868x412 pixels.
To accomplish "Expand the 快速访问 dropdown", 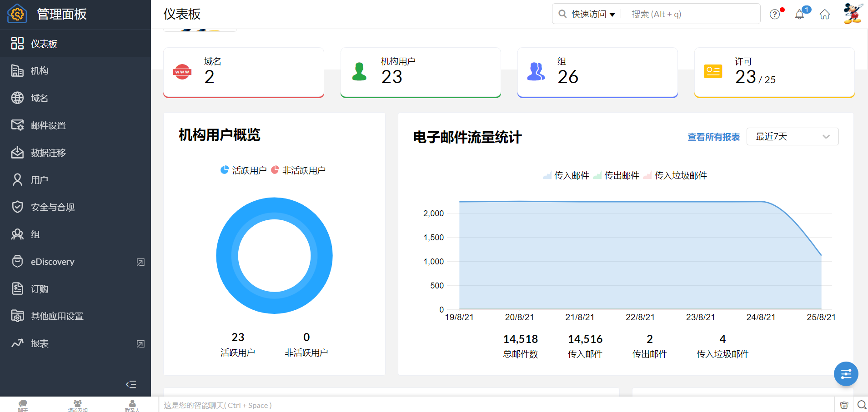I will [593, 15].
